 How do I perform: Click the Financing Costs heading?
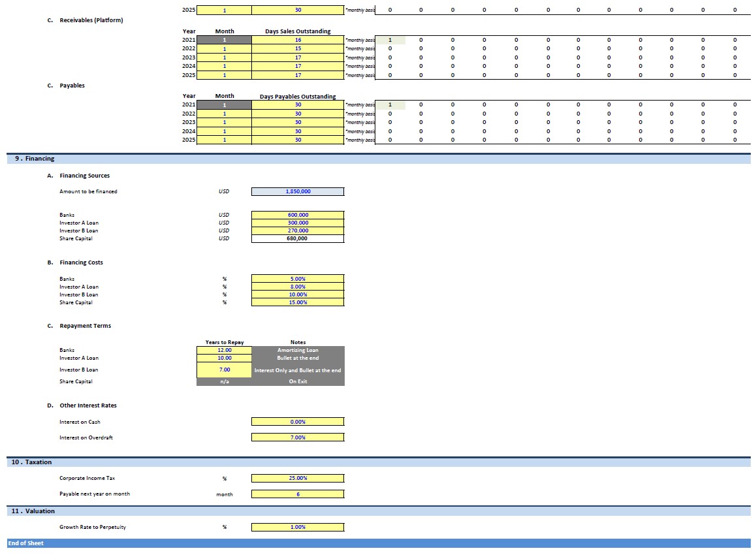[x=81, y=262]
